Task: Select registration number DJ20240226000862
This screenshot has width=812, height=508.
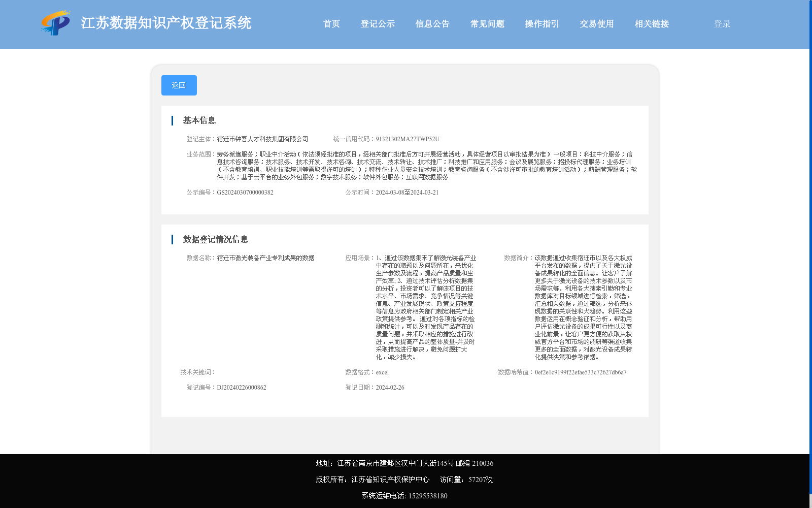Action: click(242, 388)
